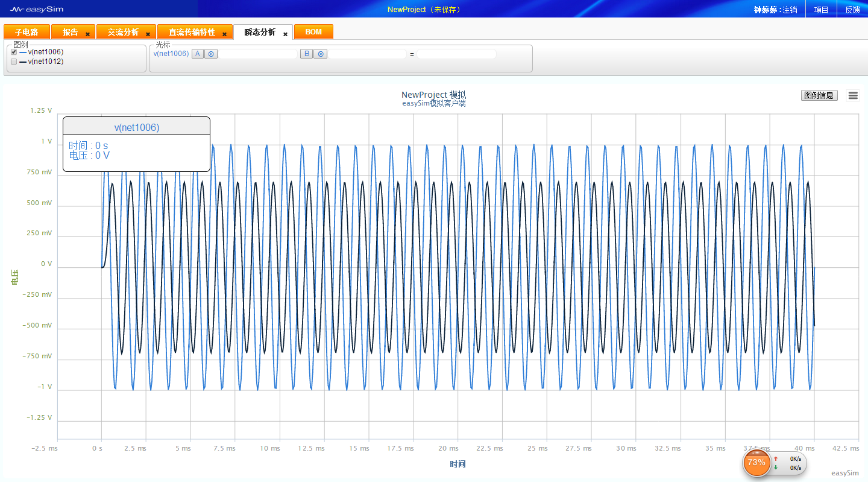Viewport: 868px width, 482px height.
Task: Select the 瞬态分析 tab
Action: click(x=260, y=32)
